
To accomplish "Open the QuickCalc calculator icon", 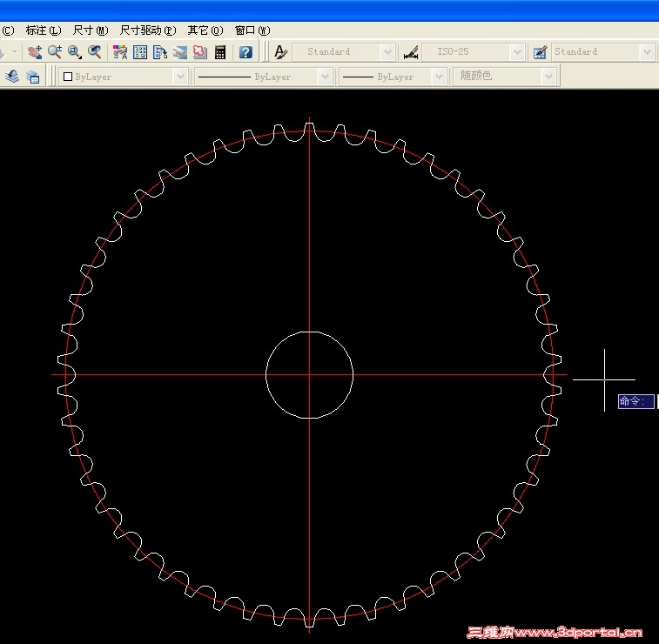I will pyautogui.click(x=220, y=52).
